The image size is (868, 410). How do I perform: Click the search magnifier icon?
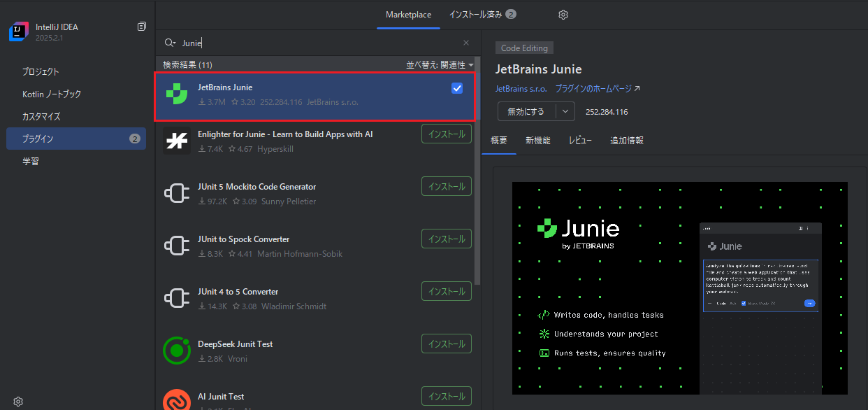(x=170, y=43)
